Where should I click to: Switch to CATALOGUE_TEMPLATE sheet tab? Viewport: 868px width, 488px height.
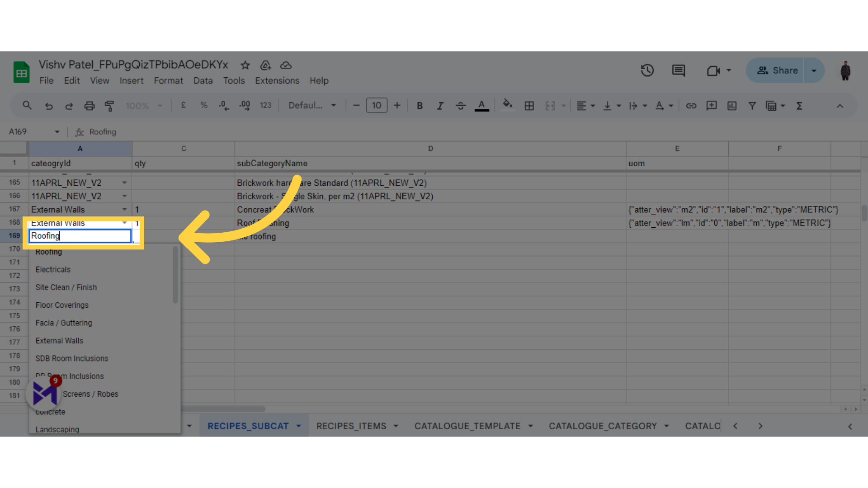(x=467, y=426)
